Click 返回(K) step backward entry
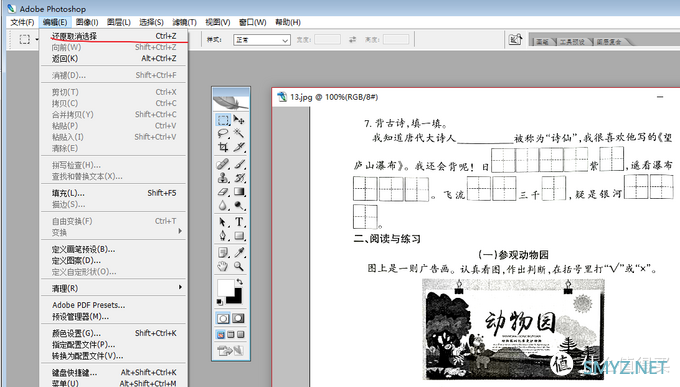Image resolution: width=680 pixels, height=387 pixels. click(114, 59)
